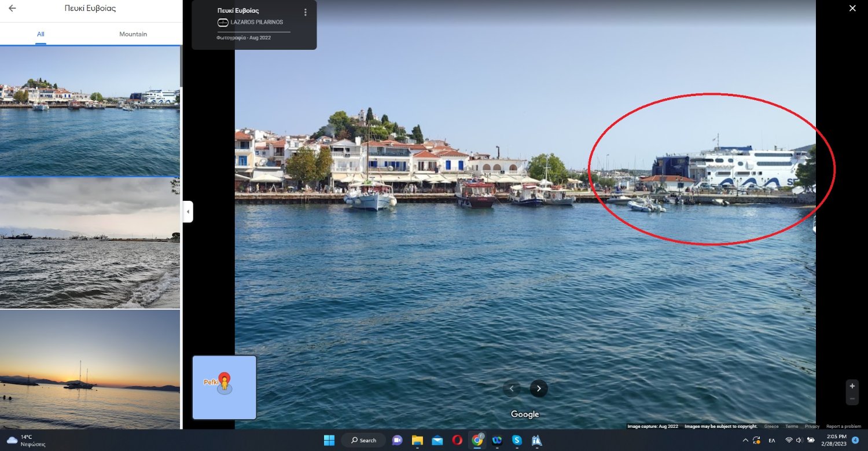The image size is (868, 451).
Task: Click the back arrow in photo panel
Action: click(x=12, y=9)
